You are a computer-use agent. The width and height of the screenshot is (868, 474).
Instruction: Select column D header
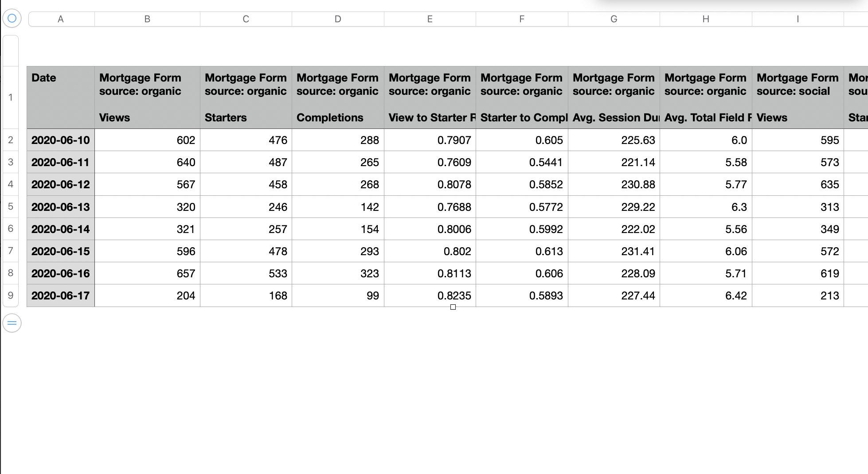pos(338,19)
